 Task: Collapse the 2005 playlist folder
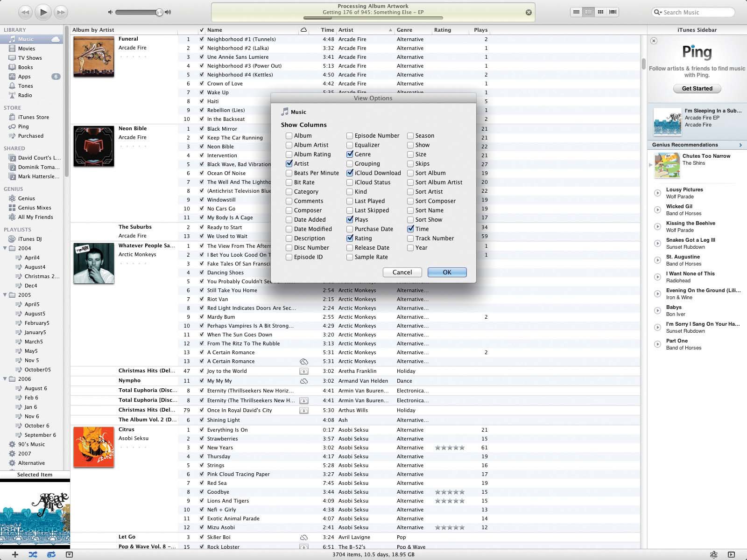pos(5,295)
